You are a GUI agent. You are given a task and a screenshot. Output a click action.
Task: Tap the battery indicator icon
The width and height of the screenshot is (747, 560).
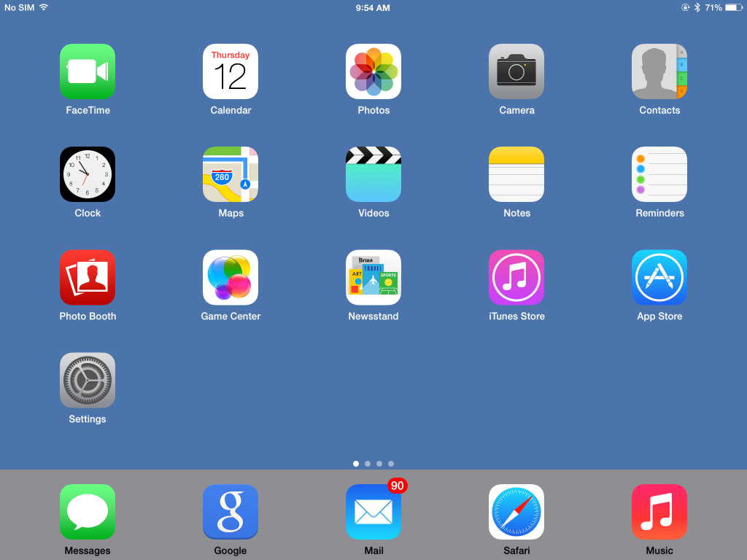pyautogui.click(x=734, y=7)
